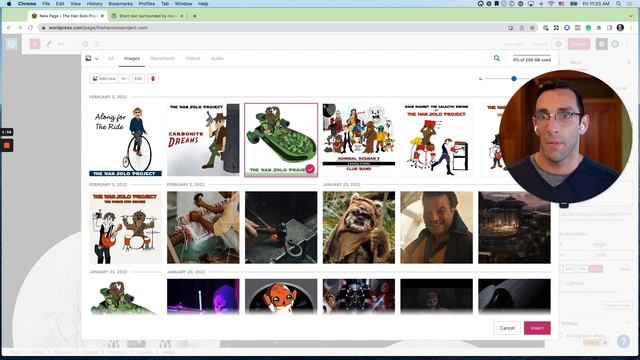Image resolution: width=640 pixels, height=360 pixels.
Task: Reload the page with refresh icon
Action: [30, 28]
